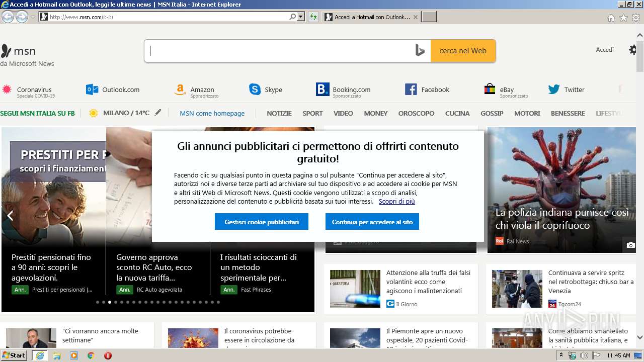Viewport: 644px width, 362px height.
Task: Edit Milano weather location with pencil icon
Action: (x=158, y=113)
